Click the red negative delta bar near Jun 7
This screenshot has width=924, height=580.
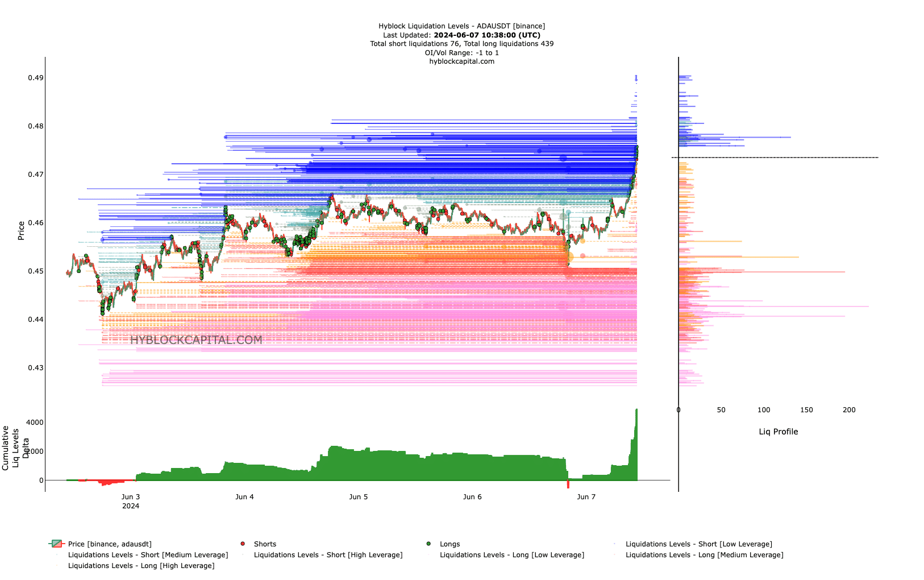(x=568, y=484)
